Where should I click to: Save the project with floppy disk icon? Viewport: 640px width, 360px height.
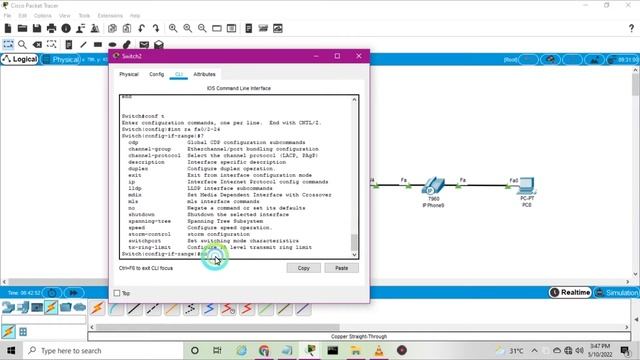click(37, 28)
